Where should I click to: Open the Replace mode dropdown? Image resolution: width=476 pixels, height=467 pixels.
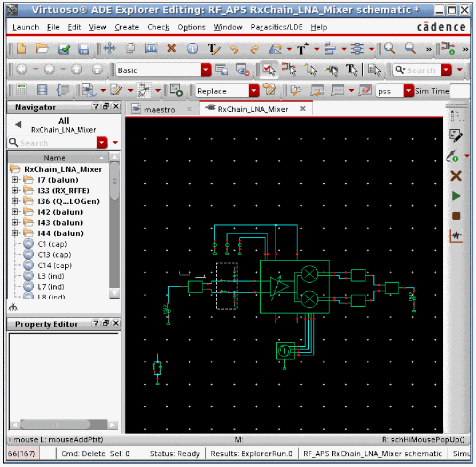pyautogui.click(x=254, y=91)
